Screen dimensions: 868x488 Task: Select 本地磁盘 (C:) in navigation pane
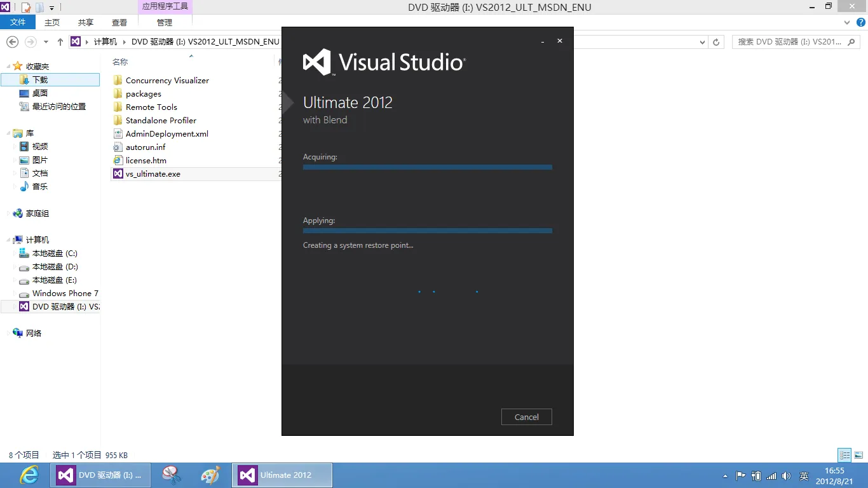(54, 254)
